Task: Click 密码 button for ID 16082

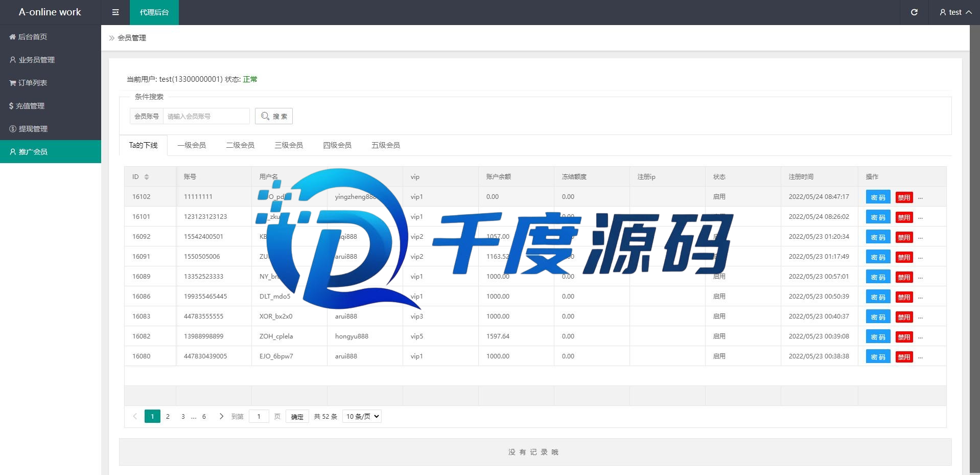Action: click(x=878, y=336)
